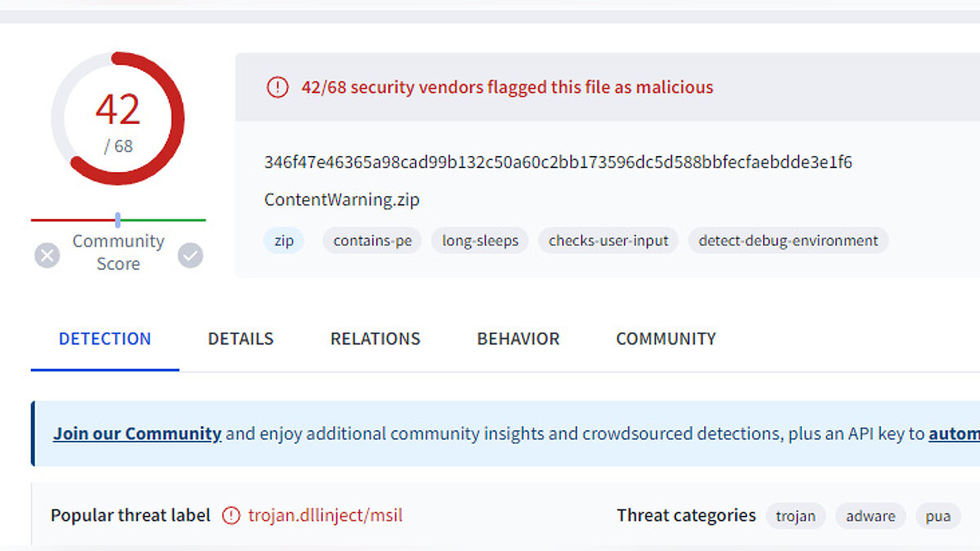Click the Community Score upvote checkmark icon
Image resolution: width=980 pixels, height=551 pixels.
pos(190,256)
